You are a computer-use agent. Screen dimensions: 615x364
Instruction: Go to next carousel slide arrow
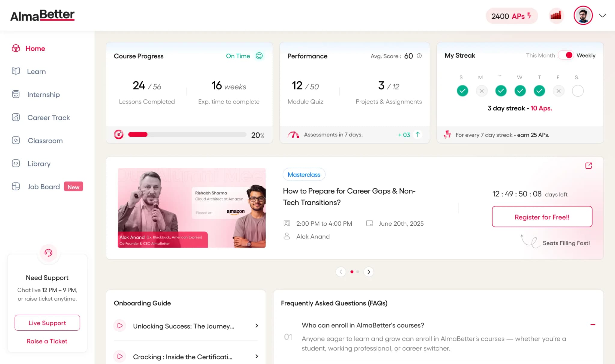tap(369, 272)
